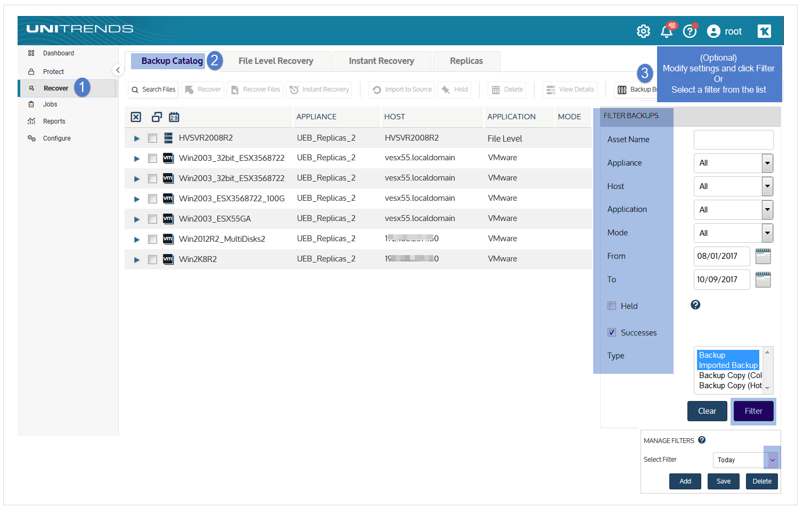The width and height of the screenshot is (812, 516).
Task: Click the Add filter button
Action: 685,481
